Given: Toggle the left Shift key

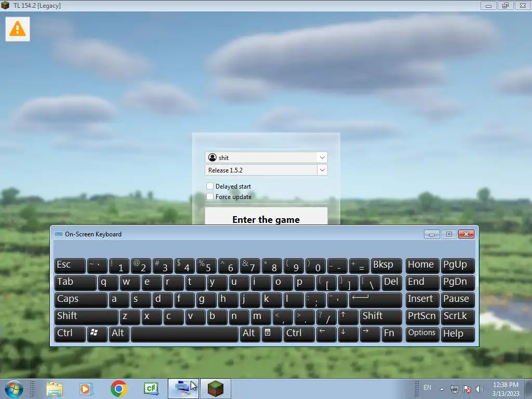Looking at the screenshot, I should 86,317.
